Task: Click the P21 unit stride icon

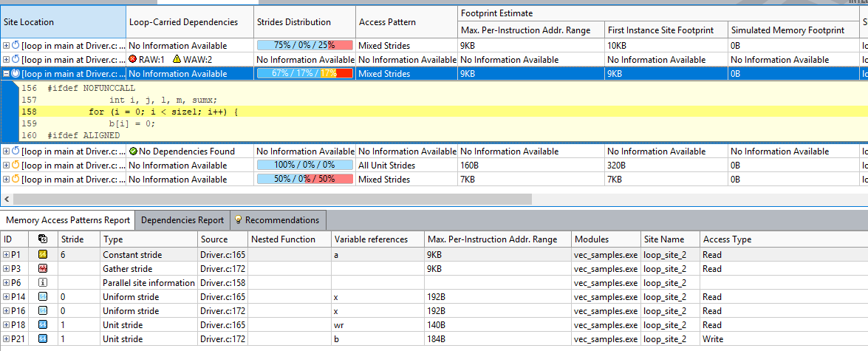Action: coord(43,339)
